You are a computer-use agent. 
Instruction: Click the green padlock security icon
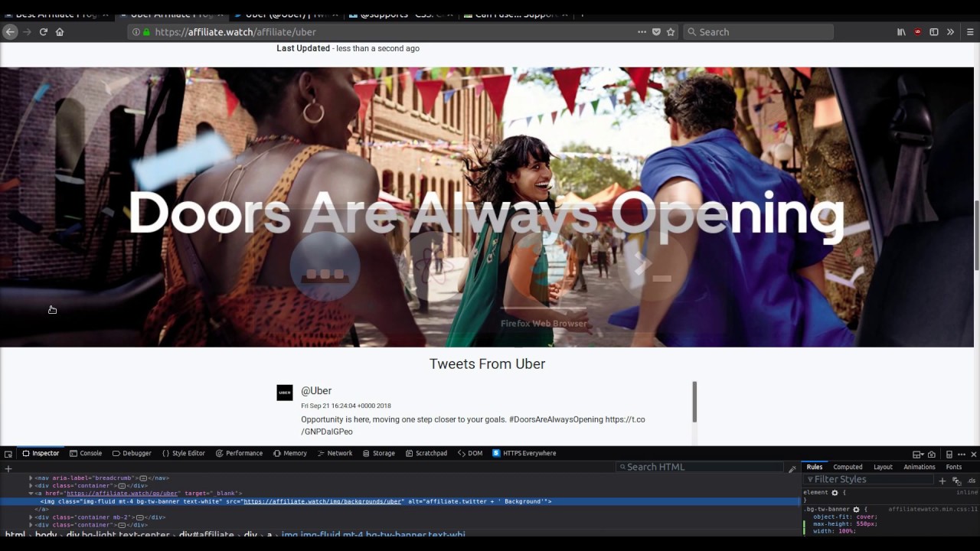(x=146, y=32)
